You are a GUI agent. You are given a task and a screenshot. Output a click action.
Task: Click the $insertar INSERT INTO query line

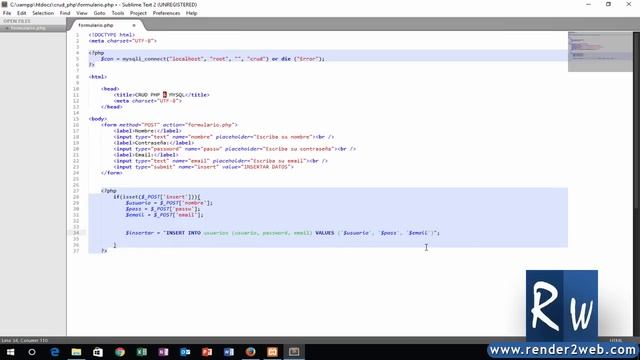[x=282, y=233]
